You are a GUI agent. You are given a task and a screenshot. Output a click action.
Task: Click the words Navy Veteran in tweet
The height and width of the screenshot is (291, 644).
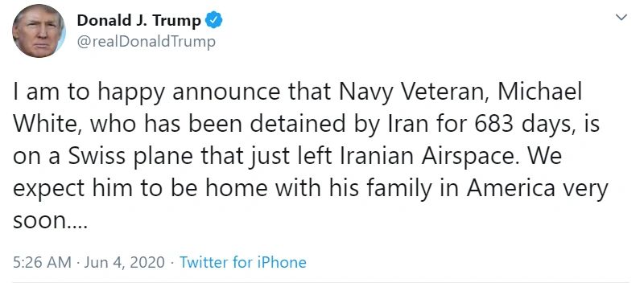[415, 93]
